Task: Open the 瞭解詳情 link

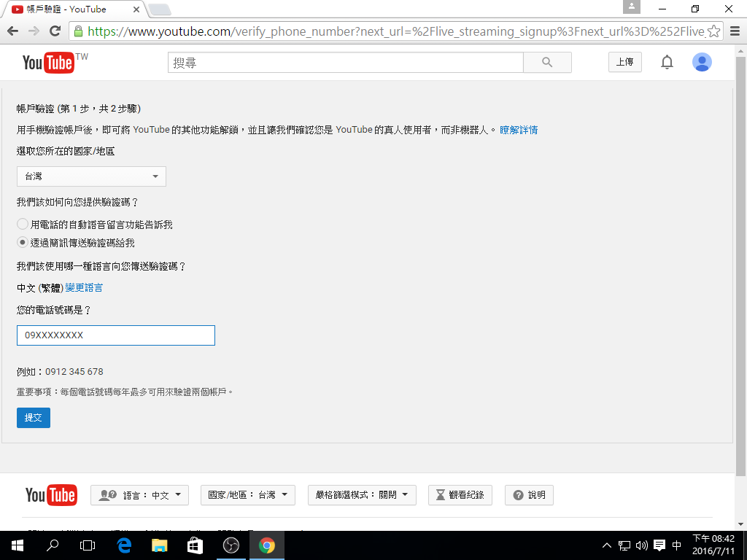Action: [519, 130]
